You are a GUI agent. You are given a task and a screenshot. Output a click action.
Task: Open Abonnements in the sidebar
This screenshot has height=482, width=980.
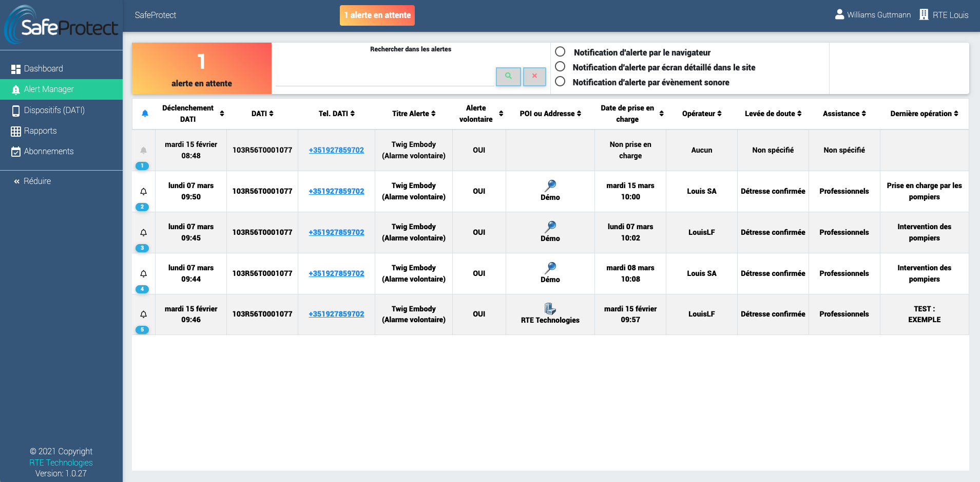pos(61,151)
